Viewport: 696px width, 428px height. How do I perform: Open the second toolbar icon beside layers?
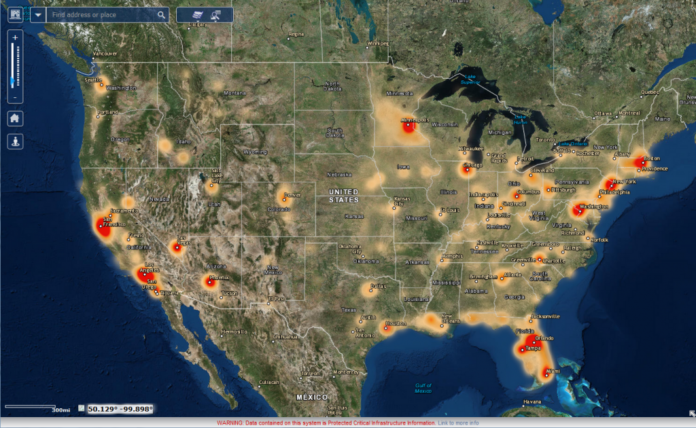pyautogui.click(x=216, y=15)
